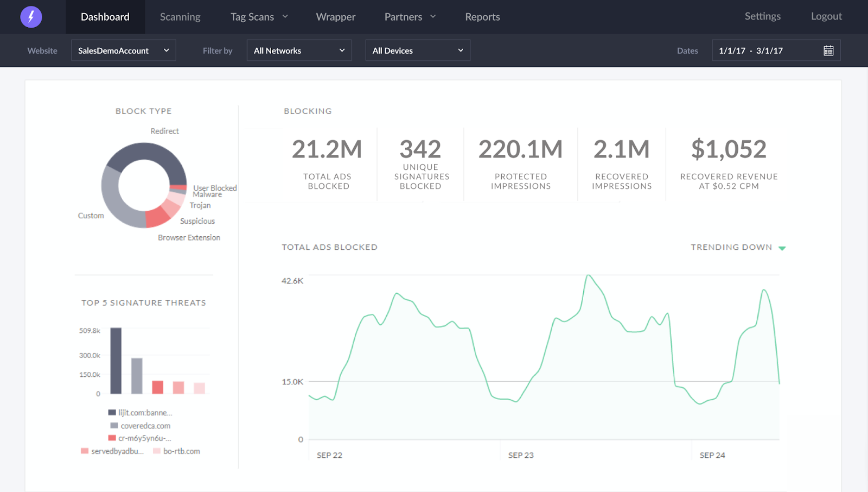
Task: Open the Wrapper tab
Action: tap(336, 17)
